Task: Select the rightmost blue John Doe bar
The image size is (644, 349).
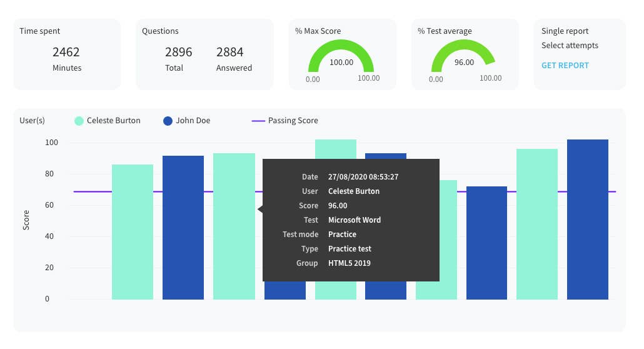Action: point(588,219)
